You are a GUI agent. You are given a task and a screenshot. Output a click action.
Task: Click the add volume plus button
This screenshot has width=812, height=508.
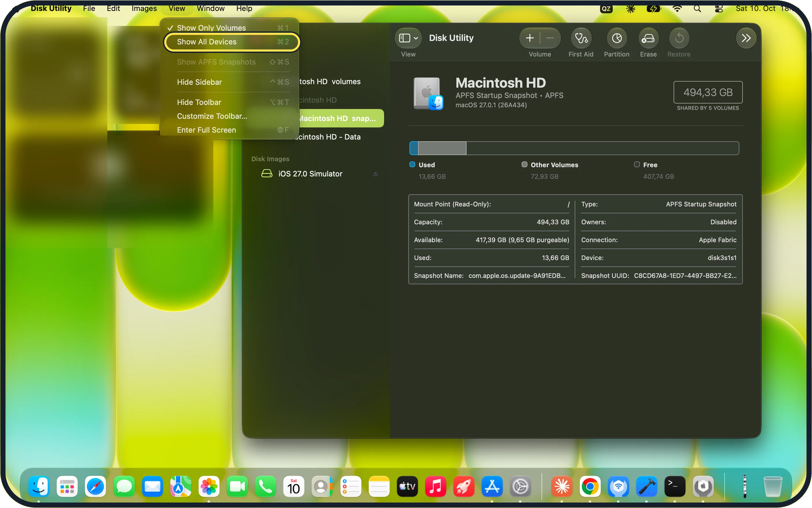530,38
